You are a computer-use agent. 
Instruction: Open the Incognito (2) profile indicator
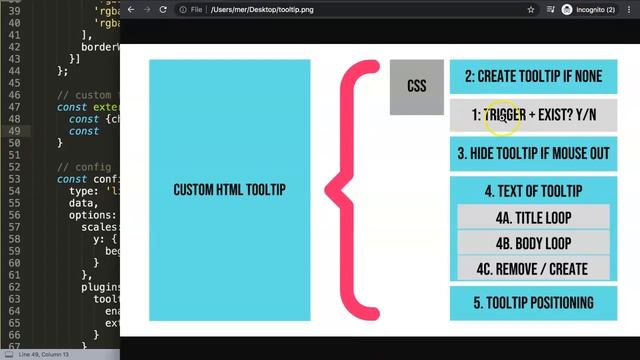590,9
